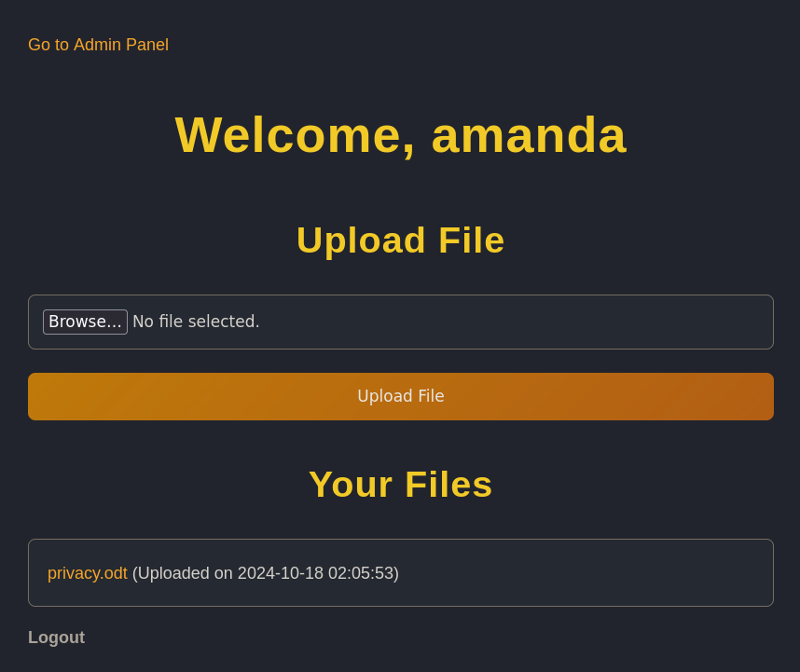Viewport: 800px width, 672px height.
Task: Click the Welcome, amanda heading
Action: (400, 134)
